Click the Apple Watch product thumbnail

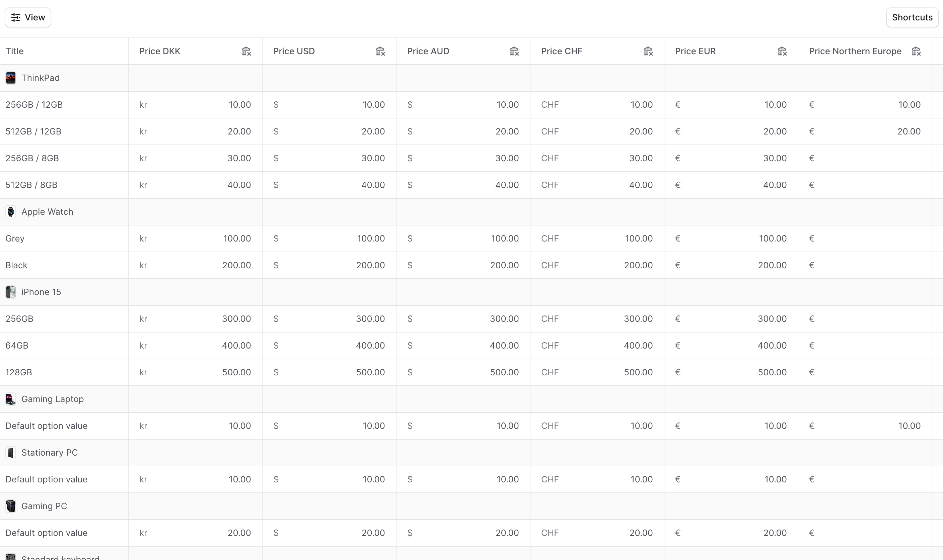11,212
